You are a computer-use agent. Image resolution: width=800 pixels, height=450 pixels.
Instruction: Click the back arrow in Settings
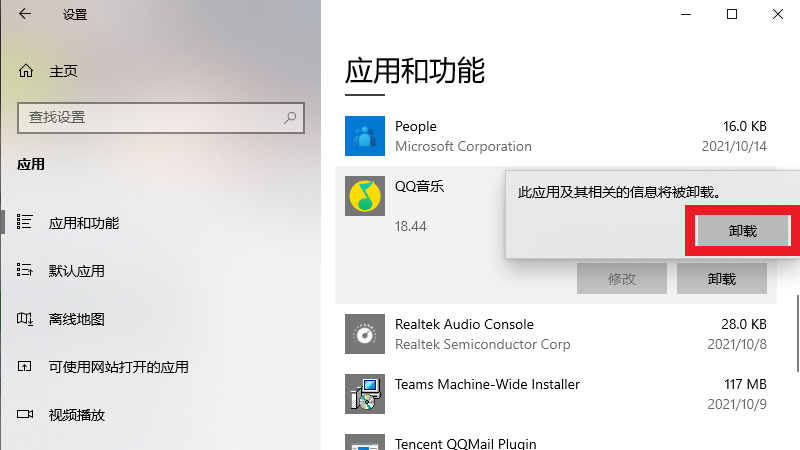click(x=25, y=15)
